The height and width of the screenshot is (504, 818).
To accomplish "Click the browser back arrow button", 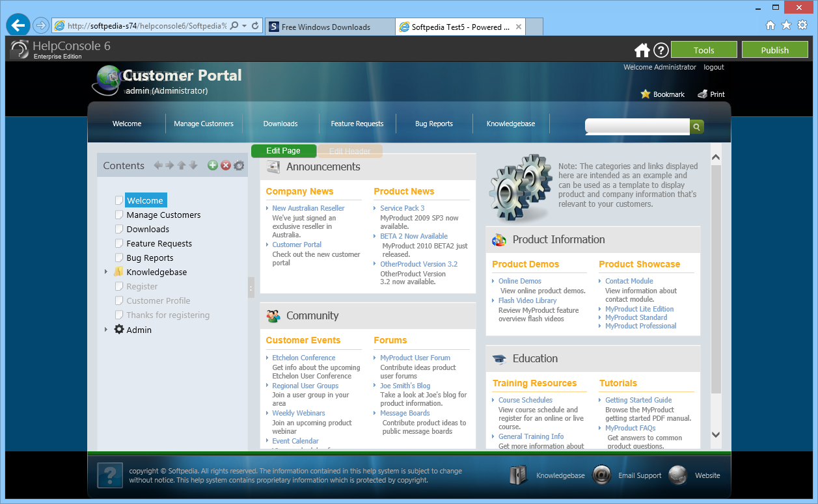I will (x=18, y=25).
